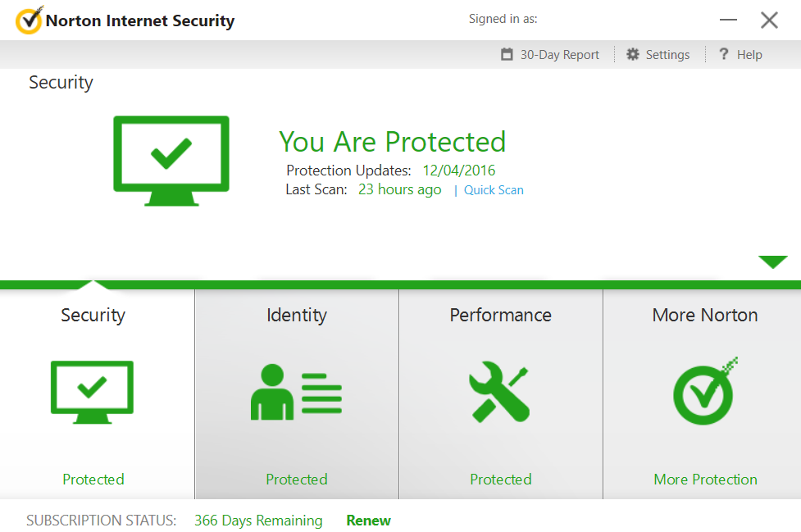
Task: Click Renew subscription link
Action: (368, 521)
